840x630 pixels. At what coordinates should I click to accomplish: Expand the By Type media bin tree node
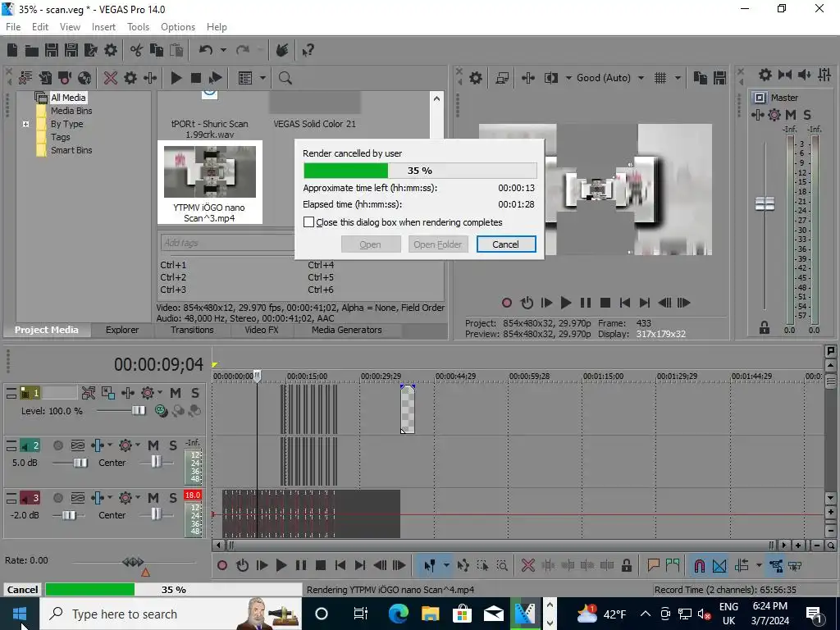(25, 125)
